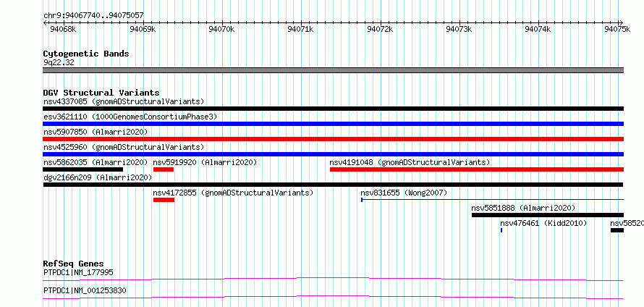Click the PTPDC1|NM_177995 gene track line
Image resolution: width=644 pixels, height=307 pixels.
pos(333,279)
